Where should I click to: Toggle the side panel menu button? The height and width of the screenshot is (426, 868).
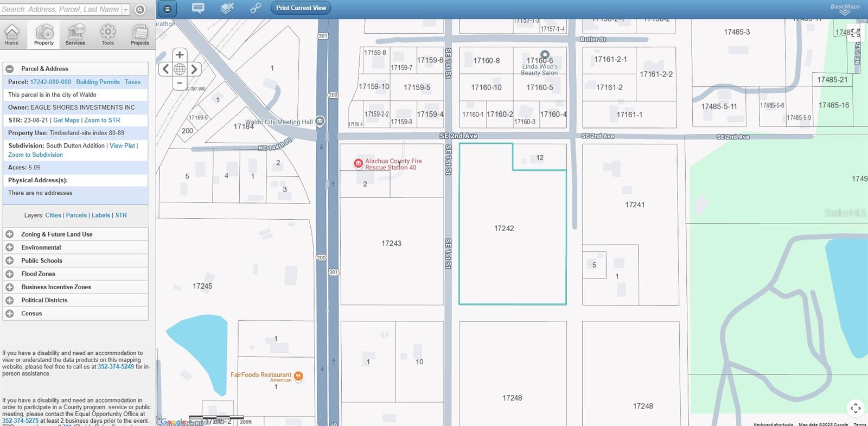167,9
